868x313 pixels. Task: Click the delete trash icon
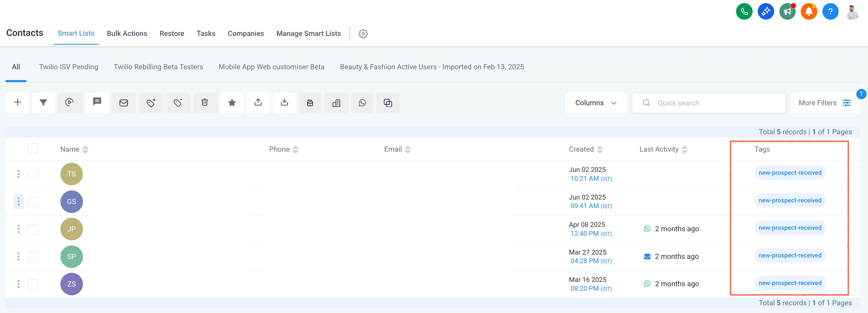point(205,102)
